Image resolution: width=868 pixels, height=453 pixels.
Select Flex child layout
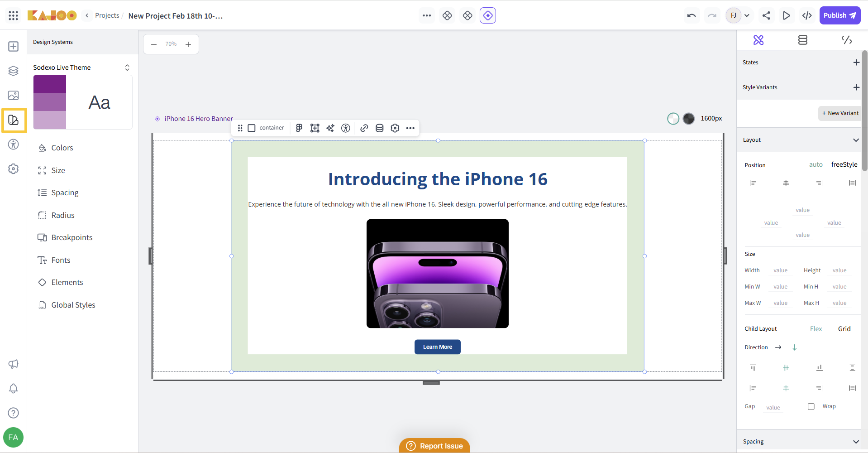point(816,329)
